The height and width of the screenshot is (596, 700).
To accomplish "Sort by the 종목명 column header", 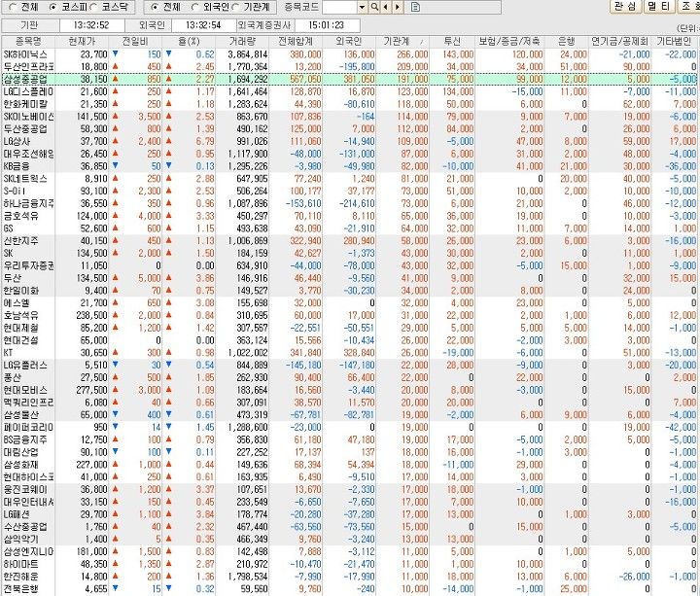I will 28,42.
